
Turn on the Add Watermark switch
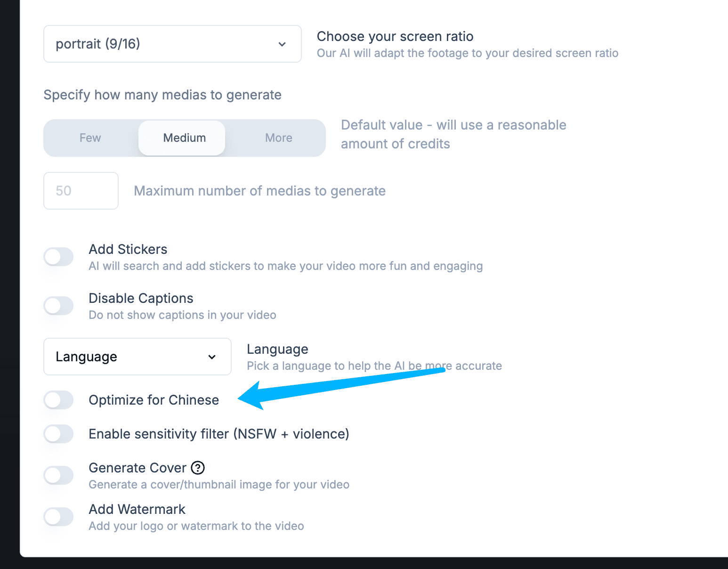59,517
